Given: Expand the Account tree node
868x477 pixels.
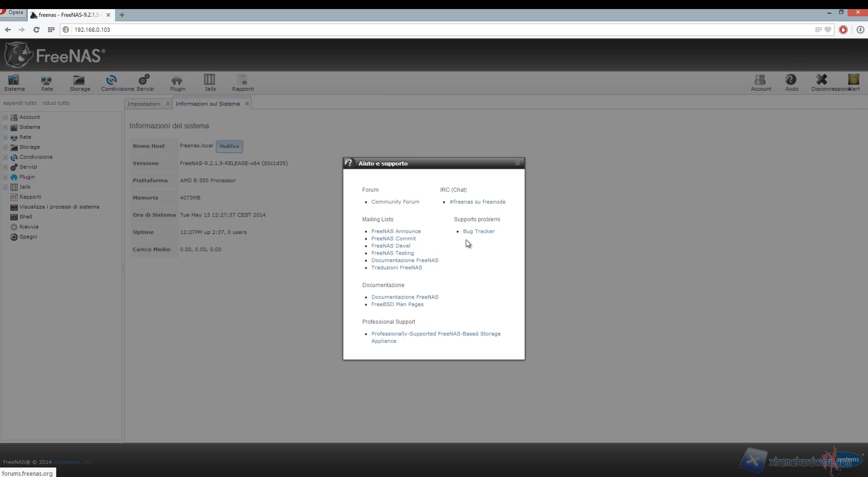Looking at the screenshot, I should click(x=5, y=117).
